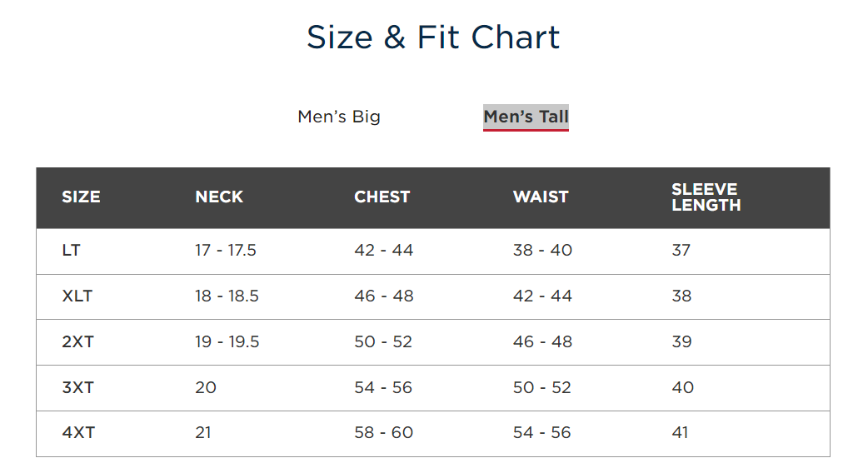The width and height of the screenshot is (868, 468).
Task: Click the 46 - 48 waist value
Action: (x=542, y=342)
